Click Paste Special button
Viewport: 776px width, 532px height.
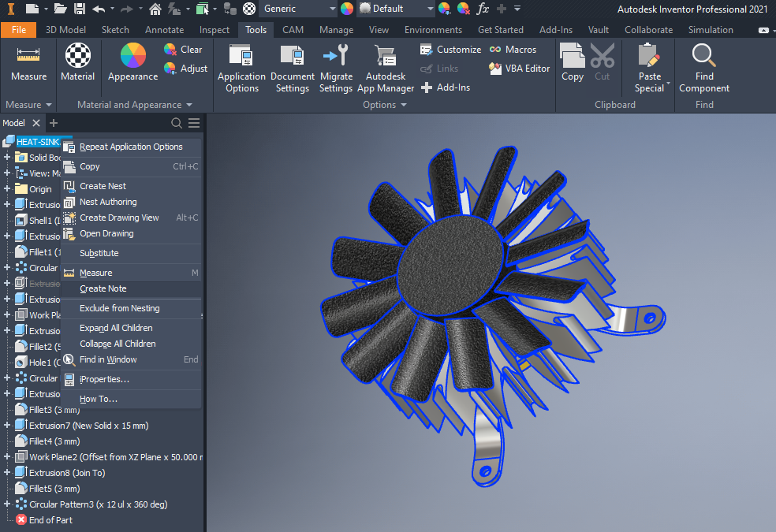[x=650, y=69]
